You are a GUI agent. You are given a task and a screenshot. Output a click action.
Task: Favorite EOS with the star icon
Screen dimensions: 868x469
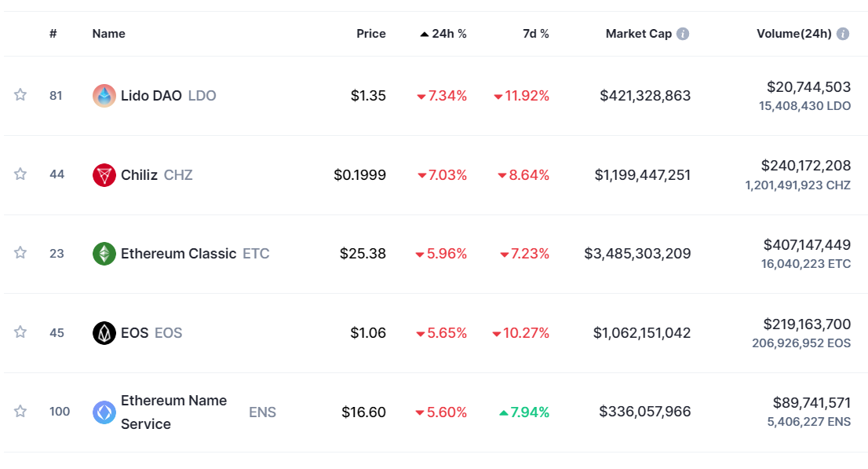pyautogui.click(x=20, y=332)
